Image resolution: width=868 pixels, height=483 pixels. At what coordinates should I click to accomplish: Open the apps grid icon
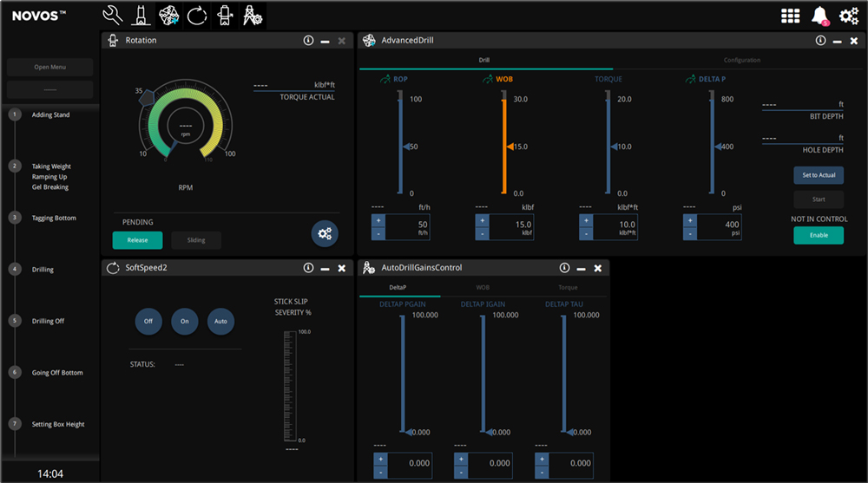(x=790, y=16)
